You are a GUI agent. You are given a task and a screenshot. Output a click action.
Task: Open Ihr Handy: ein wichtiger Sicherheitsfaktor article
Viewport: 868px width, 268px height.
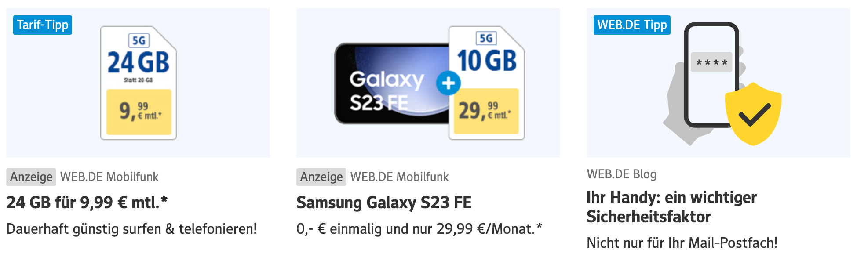coord(671,207)
